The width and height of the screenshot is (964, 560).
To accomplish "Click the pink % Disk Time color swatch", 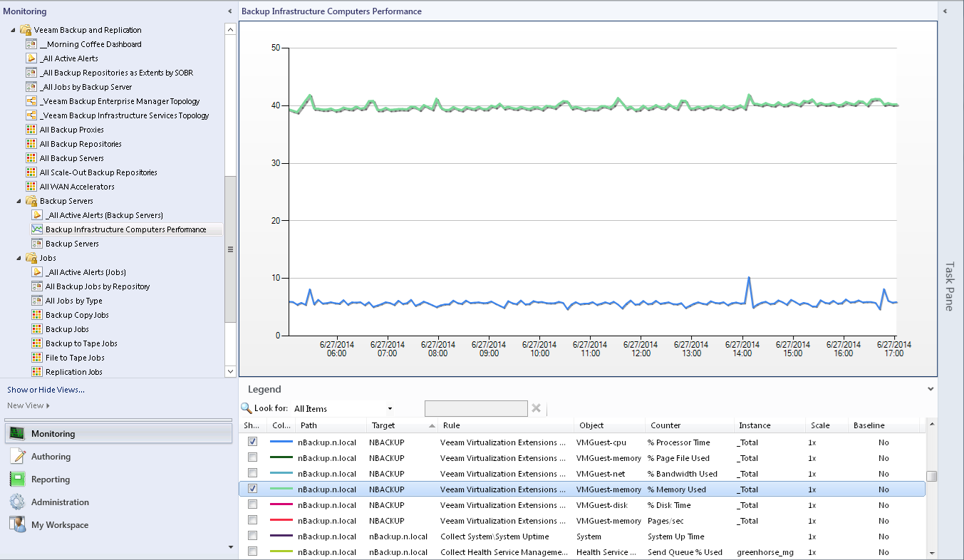I will coord(281,504).
